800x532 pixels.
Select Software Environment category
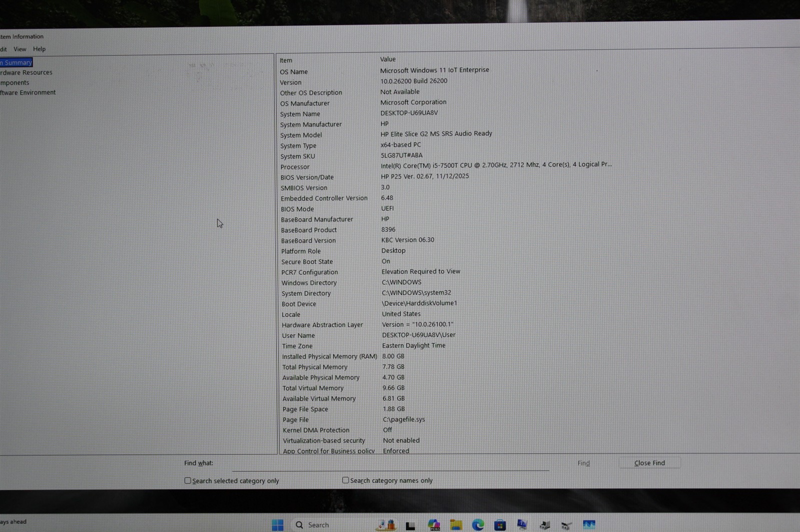(28, 92)
